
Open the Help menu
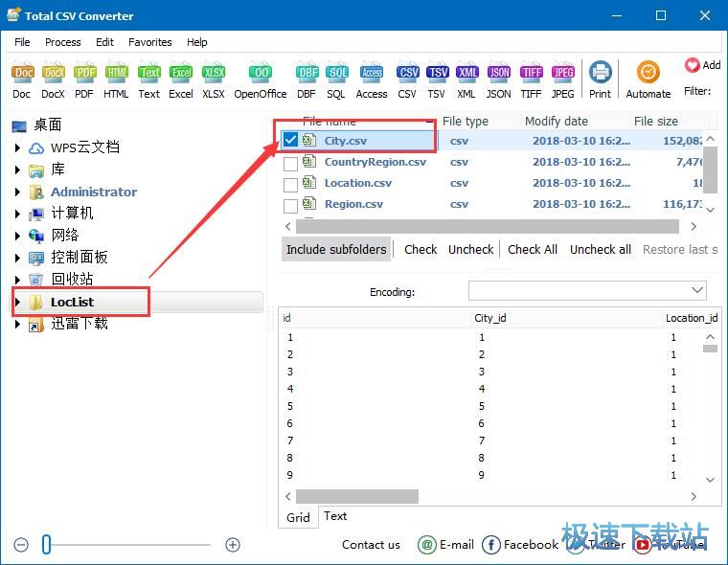197,42
